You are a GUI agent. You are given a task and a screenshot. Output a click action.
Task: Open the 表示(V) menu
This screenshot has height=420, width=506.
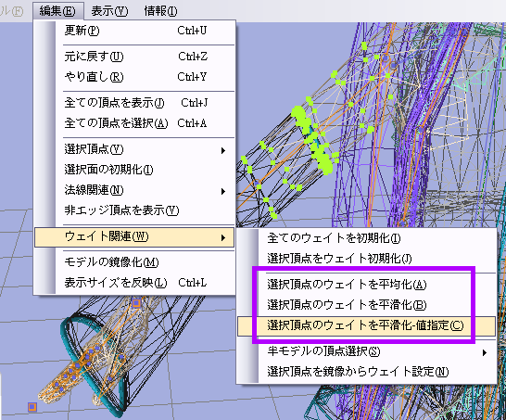click(109, 11)
